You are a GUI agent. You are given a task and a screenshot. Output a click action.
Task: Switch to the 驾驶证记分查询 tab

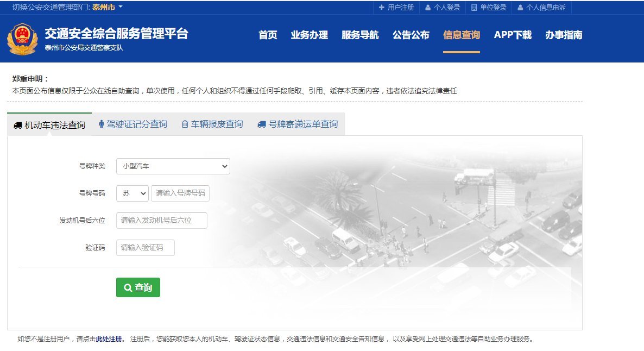click(x=136, y=124)
